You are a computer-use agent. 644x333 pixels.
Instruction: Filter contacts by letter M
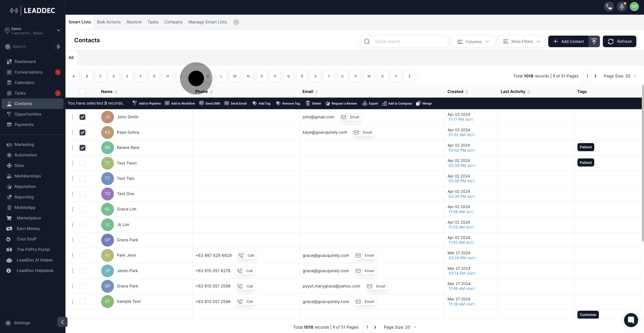[235, 76]
